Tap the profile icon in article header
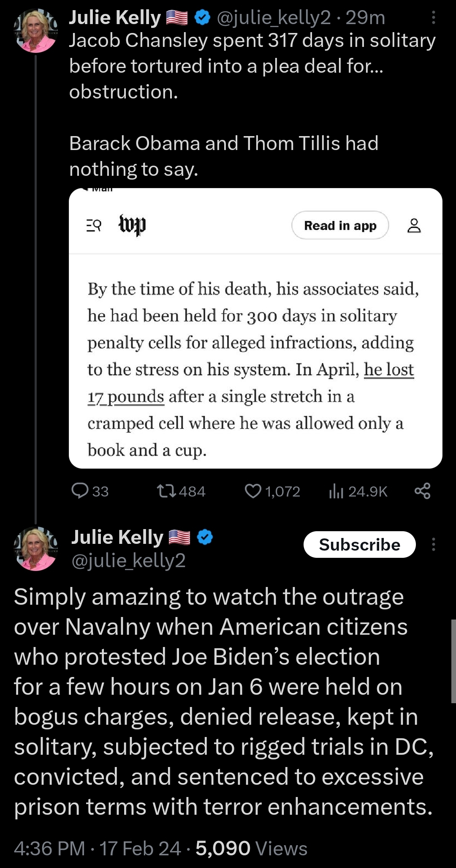The height and width of the screenshot is (868, 456). click(414, 226)
